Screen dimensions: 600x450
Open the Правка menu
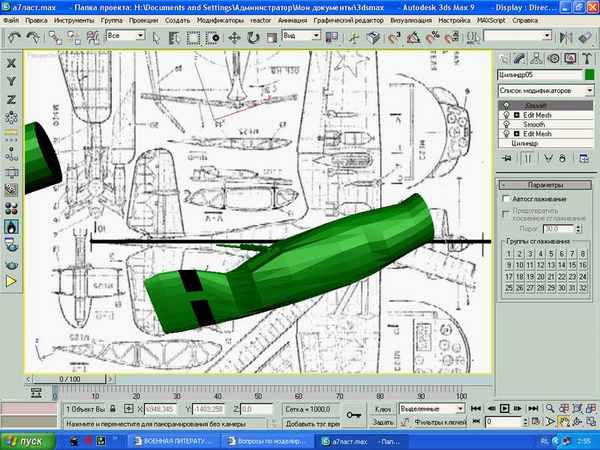[36, 20]
